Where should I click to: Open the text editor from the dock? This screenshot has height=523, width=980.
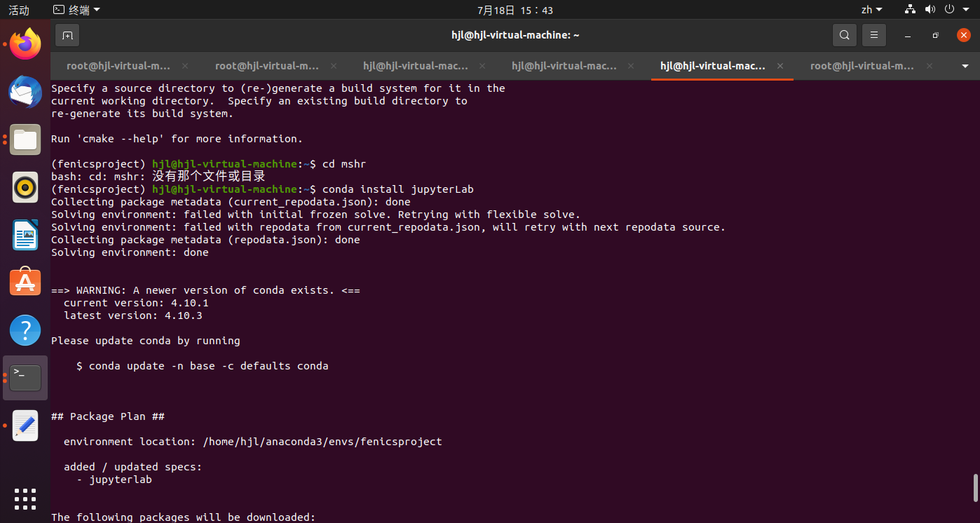[25, 426]
